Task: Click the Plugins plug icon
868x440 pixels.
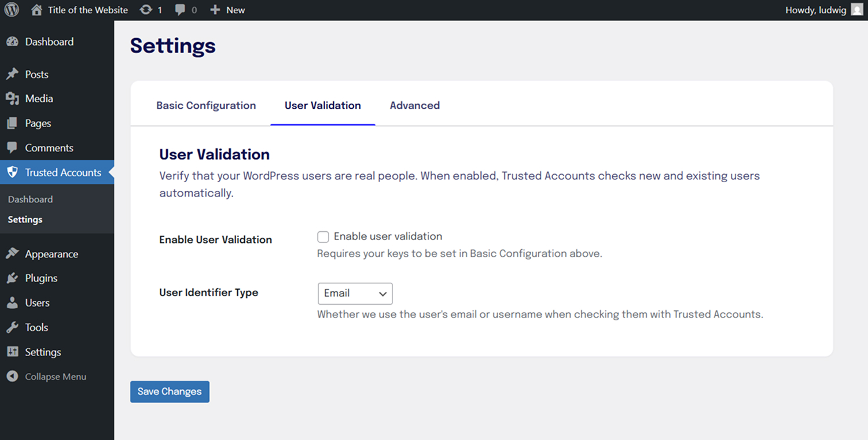Action: click(x=12, y=278)
